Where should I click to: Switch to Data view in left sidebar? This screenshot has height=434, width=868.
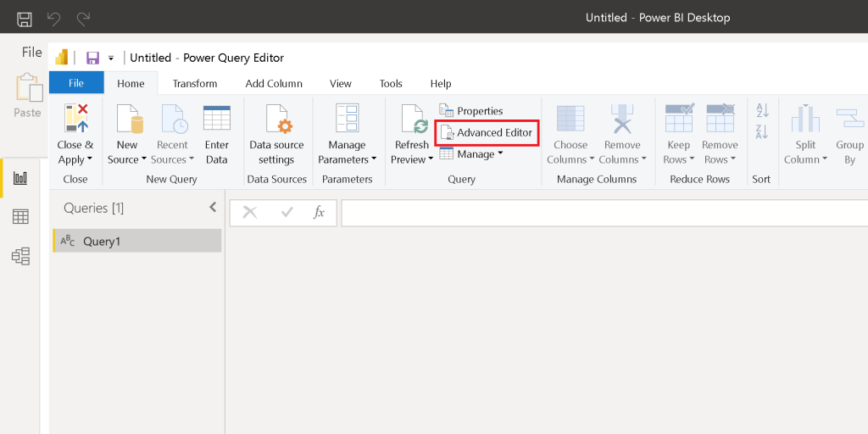(20, 217)
